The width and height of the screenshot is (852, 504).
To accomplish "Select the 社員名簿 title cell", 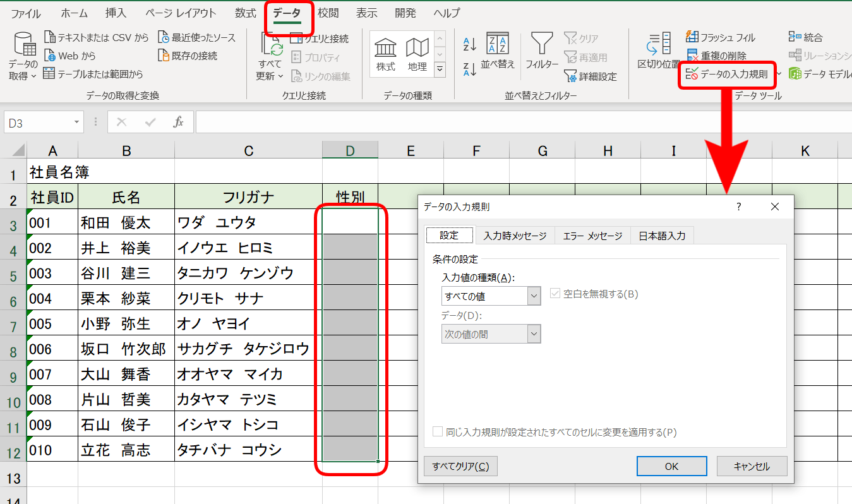I will (x=52, y=171).
